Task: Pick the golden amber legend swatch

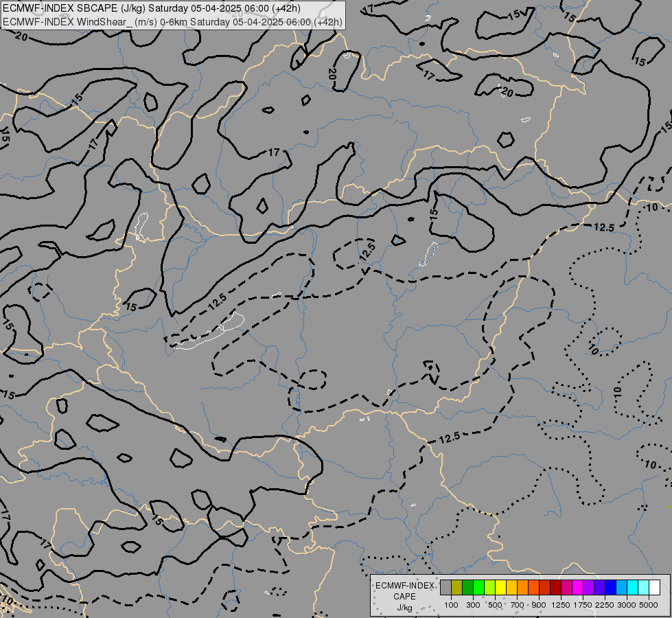Action: [x=511, y=588]
